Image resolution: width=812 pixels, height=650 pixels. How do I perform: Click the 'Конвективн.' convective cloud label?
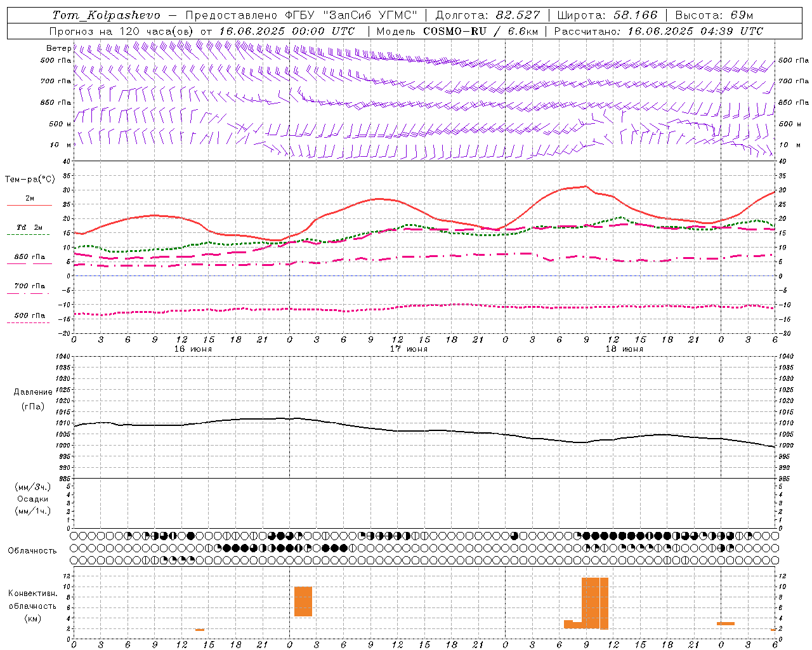33,594
